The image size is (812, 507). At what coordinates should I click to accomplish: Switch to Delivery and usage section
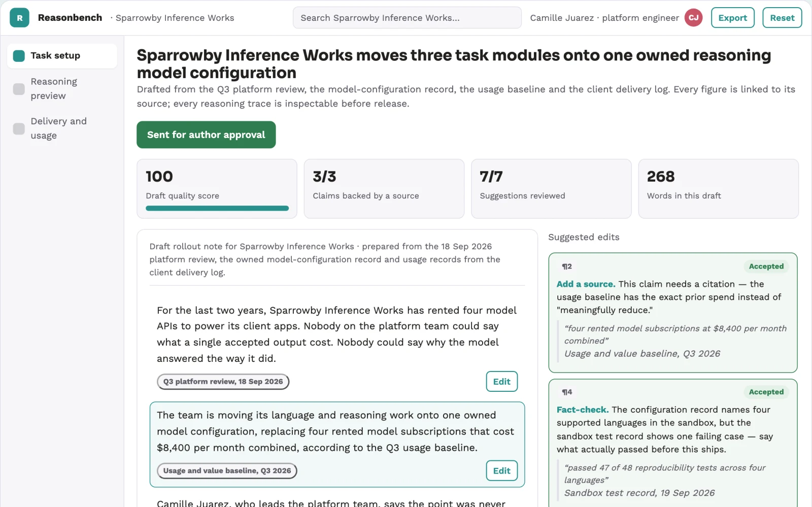[62, 128]
